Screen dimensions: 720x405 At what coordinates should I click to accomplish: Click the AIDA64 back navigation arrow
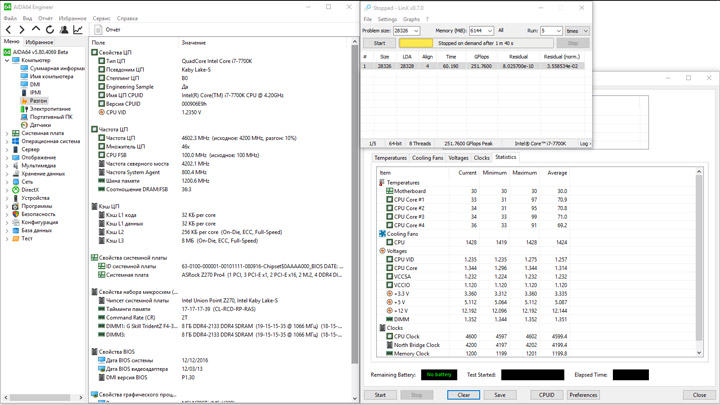[x=8, y=30]
